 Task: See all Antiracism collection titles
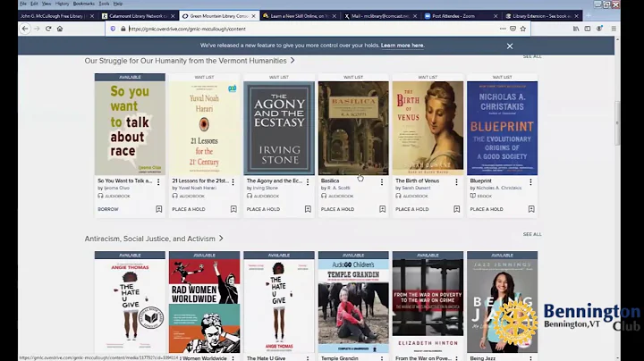[x=532, y=234]
